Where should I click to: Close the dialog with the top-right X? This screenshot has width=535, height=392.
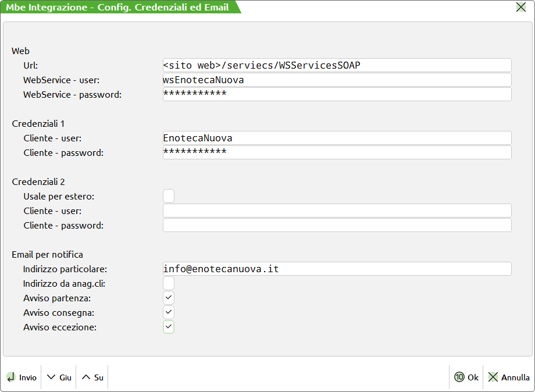pyautogui.click(x=521, y=8)
